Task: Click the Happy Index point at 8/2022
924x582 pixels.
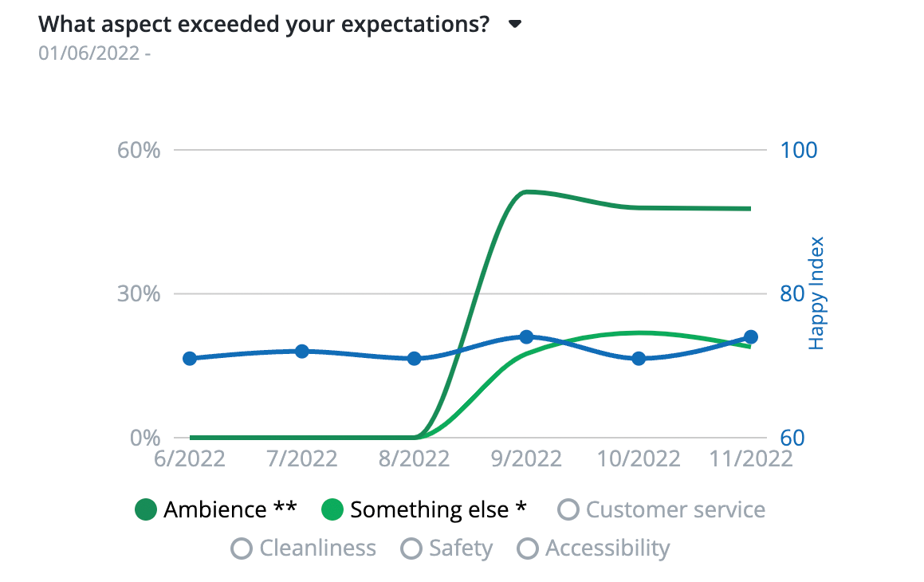Action: coord(414,359)
